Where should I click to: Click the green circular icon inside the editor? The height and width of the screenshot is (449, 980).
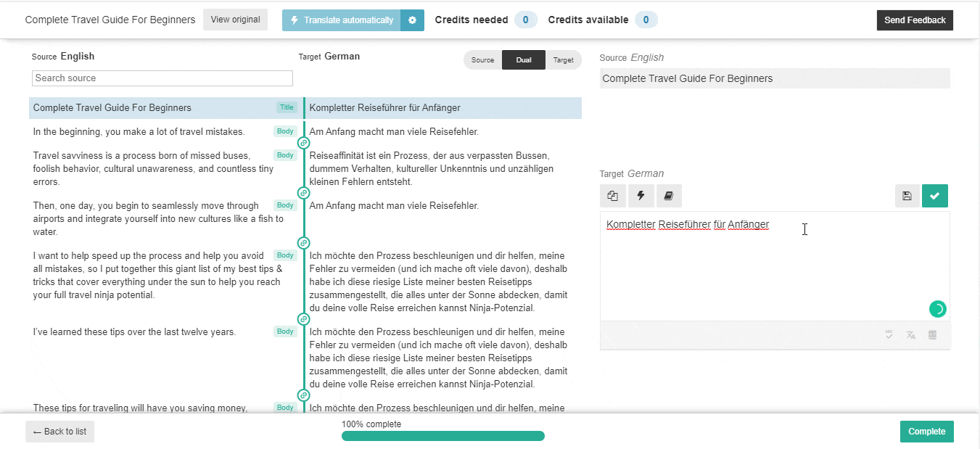(937, 309)
